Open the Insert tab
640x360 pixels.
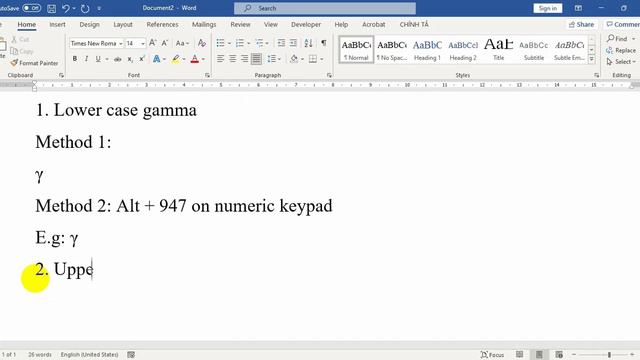(57, 24)
